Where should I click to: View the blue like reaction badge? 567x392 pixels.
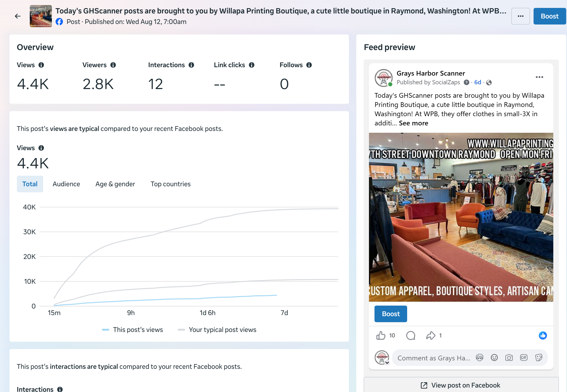pos(543,335)
